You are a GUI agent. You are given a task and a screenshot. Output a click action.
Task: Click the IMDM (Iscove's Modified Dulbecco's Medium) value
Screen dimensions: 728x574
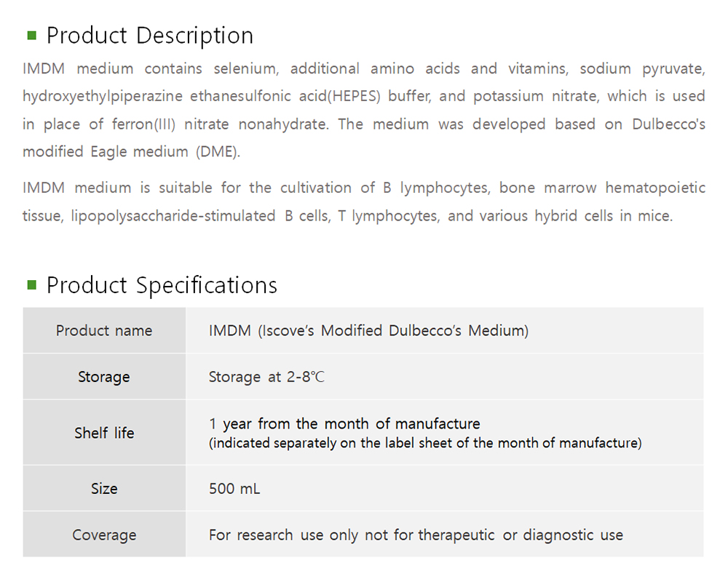[x=368, y=331]
